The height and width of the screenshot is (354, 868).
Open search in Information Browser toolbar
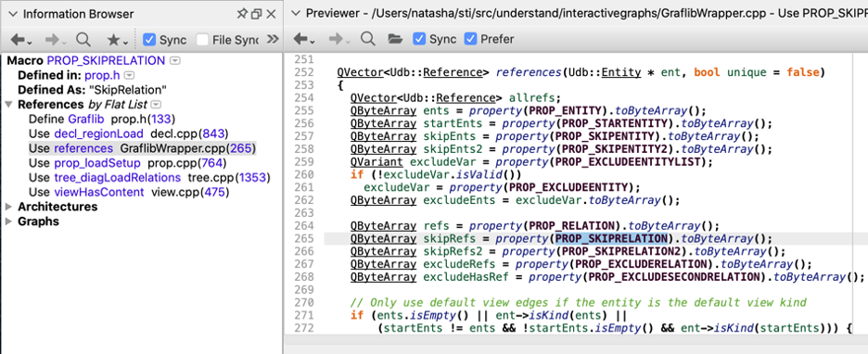click(x=83, y=39)
